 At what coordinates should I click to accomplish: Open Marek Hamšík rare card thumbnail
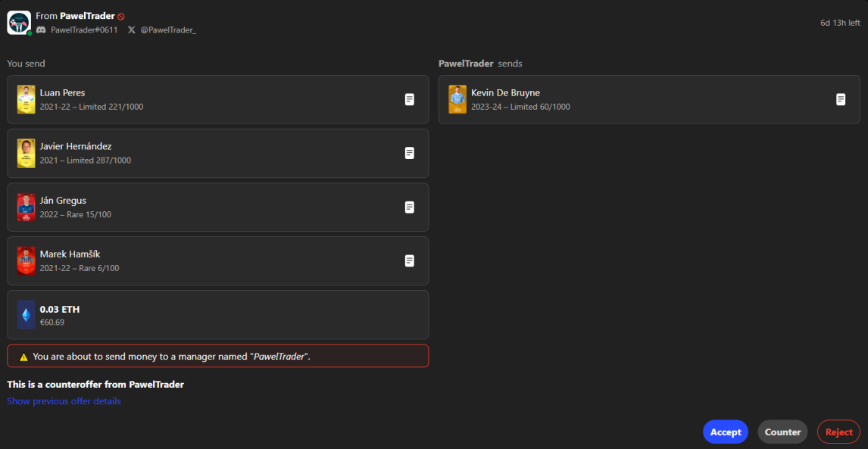pos(26,260)
